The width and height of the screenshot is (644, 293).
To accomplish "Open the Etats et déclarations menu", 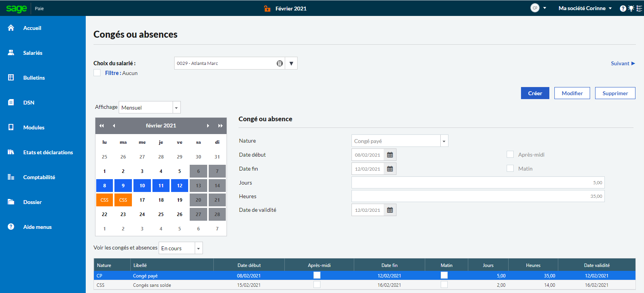I will pyautogui.click(x=48, y=152).
